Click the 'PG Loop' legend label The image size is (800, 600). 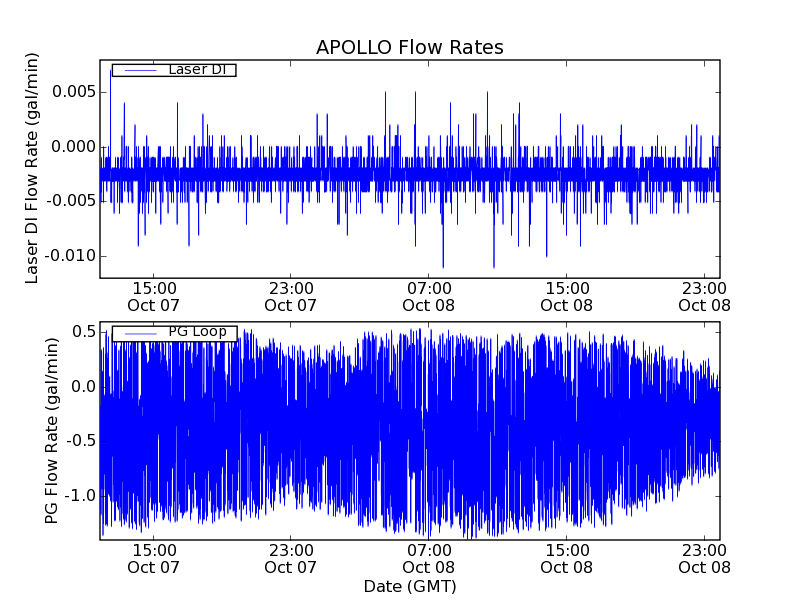pos(197,332)
